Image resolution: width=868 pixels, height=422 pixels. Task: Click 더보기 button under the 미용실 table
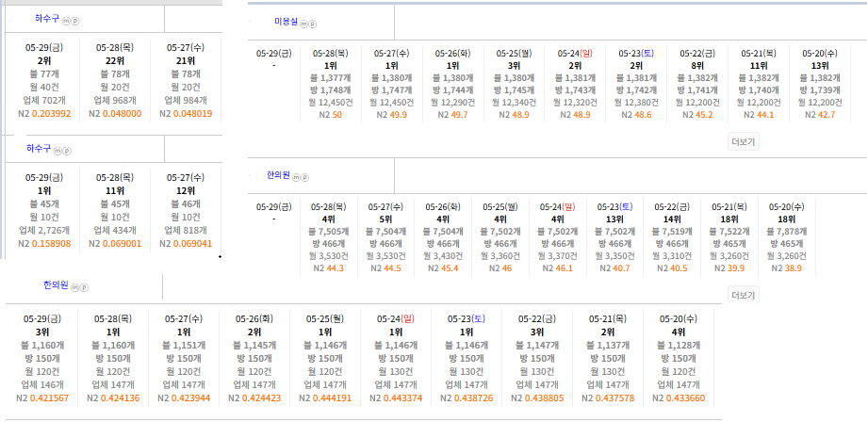point(743,141)
